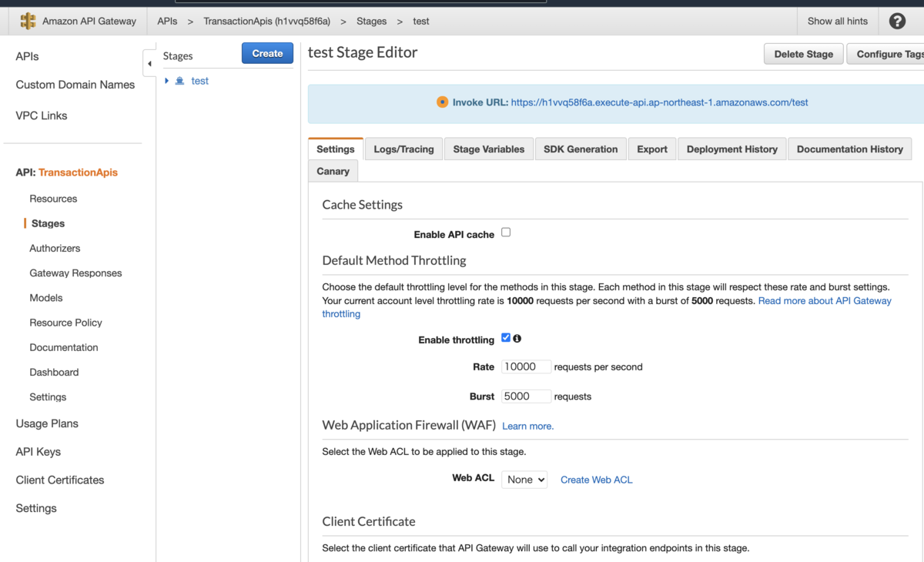
Task: Click the Delete Stage button
Action: coord(804,54)
